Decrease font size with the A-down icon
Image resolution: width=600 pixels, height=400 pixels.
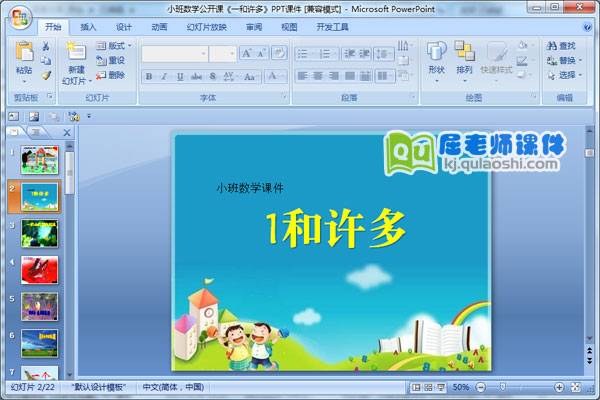(261, 53)
